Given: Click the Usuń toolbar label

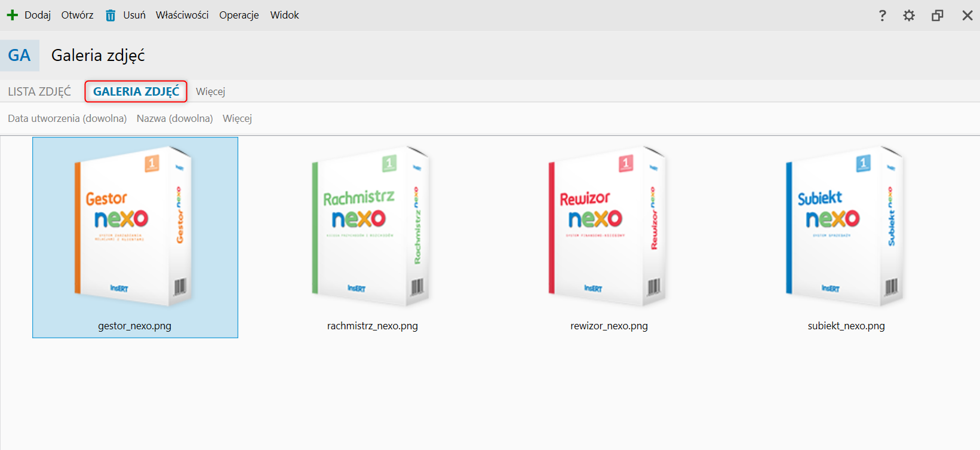Looking at the screenshot, I should tap(134, 15).
